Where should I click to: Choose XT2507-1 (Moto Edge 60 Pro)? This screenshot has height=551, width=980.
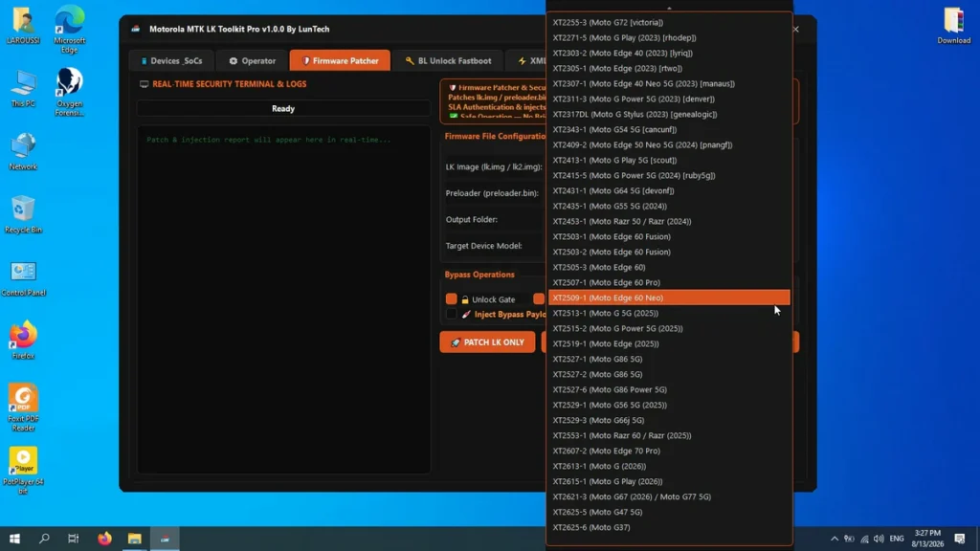click(x=669, y=282)
